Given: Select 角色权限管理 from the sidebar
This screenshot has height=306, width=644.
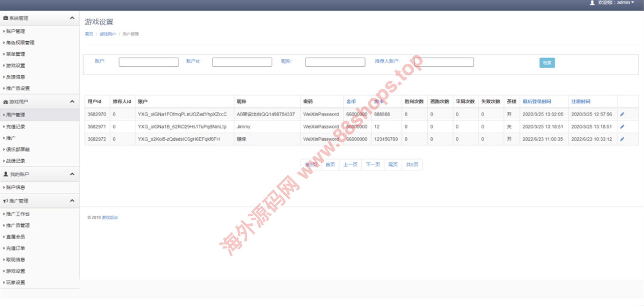Looking at the screenshot, I should [20, 43].
